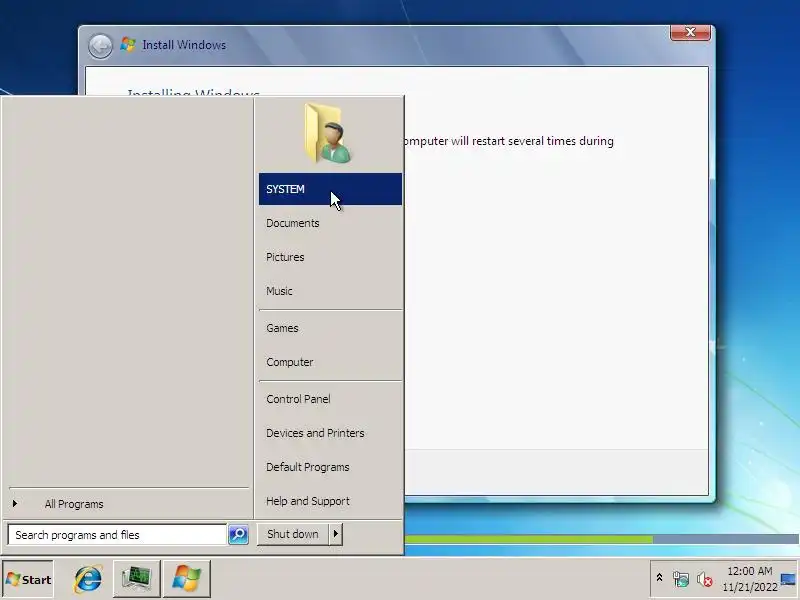
Task: Expand All Programs list
Action: [x=129, y=504]
